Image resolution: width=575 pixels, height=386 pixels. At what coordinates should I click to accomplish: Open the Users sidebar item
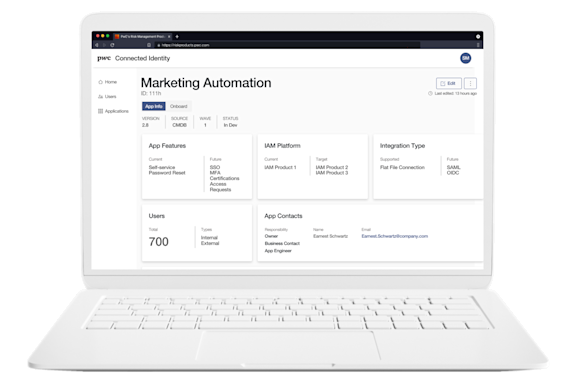coord(107,97)
